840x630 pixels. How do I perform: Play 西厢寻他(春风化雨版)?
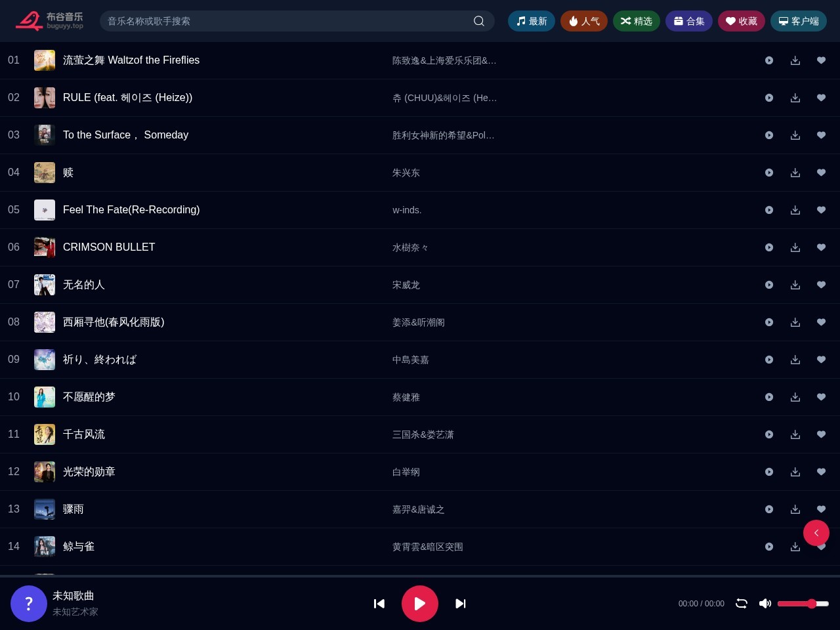pos(769,322)
